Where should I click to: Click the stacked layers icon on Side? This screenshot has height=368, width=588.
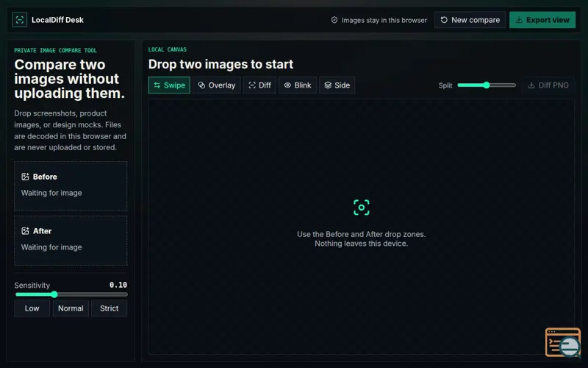[x=328, y=85]
